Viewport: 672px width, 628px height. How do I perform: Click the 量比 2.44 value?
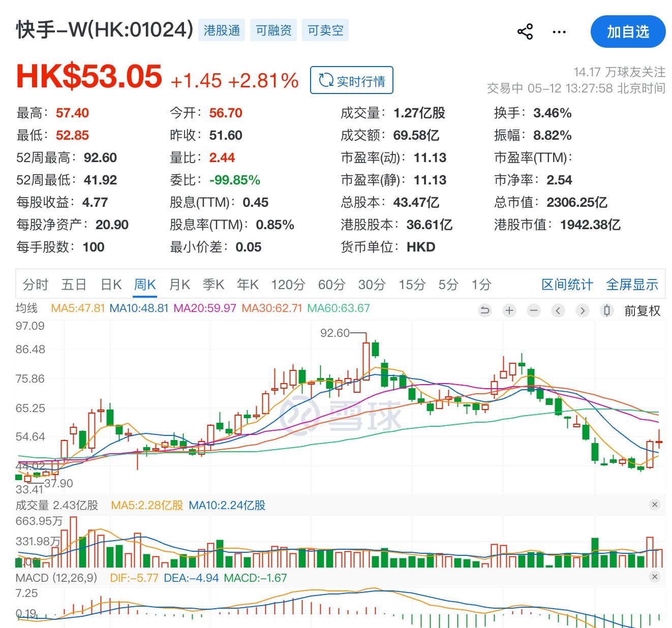pos(222,158)
